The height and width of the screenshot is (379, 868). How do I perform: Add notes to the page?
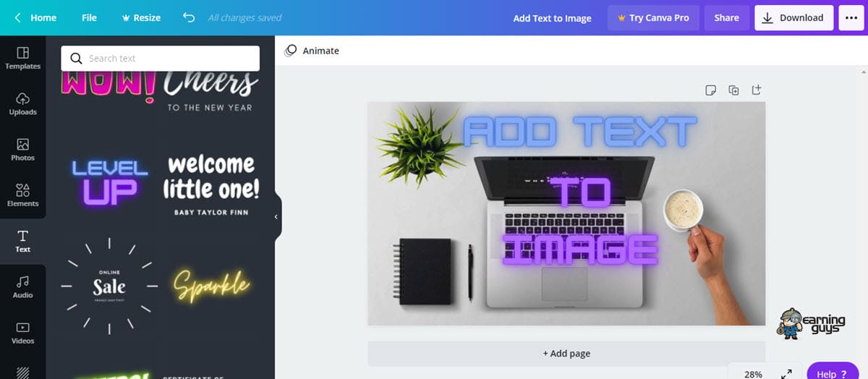coord(711,90)
